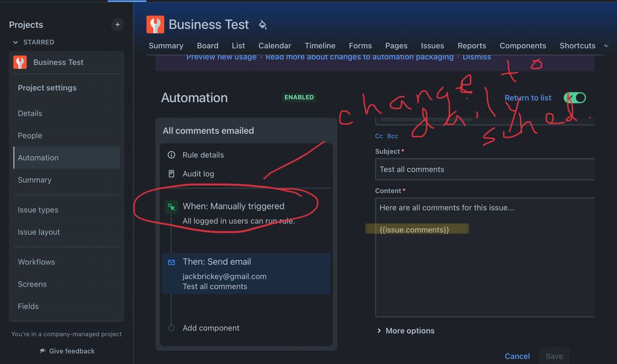
Task: Select Automation in sidebar
Action: pyautogui.click(x=67, y=158)
